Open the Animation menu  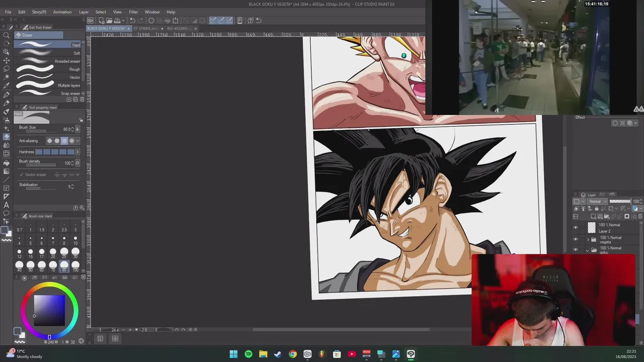pyautogui.click(x=62, y=12)
